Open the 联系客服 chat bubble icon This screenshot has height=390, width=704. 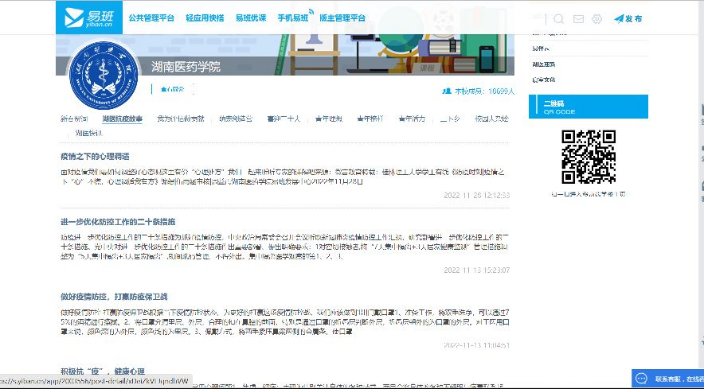pyautogui.click(x=641, y=379)
